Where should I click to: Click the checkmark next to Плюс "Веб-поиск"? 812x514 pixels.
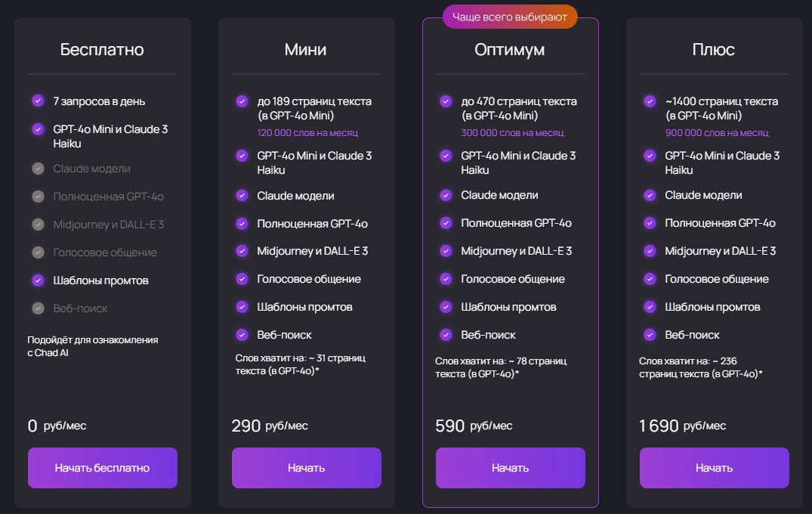(x=650, y=335)
